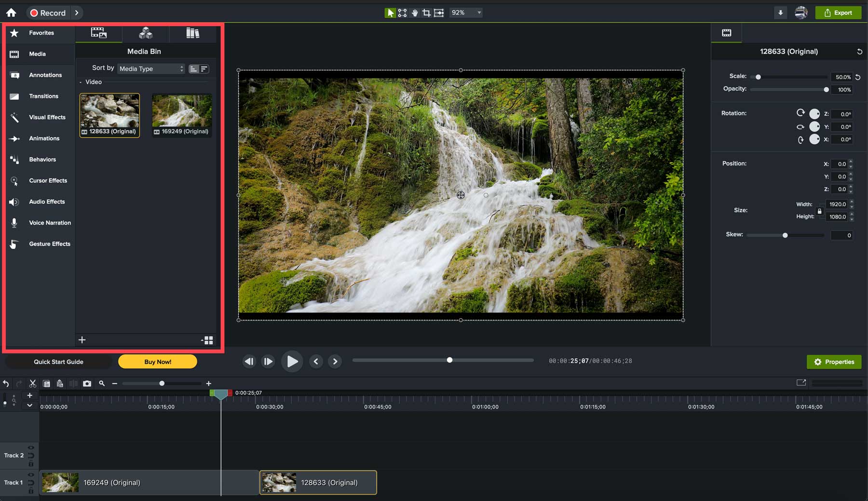Viewport: 868px width, 501px height.
Task: Select the 169249 clip thumbnail in Media Bin
Action: click(182, 112)
